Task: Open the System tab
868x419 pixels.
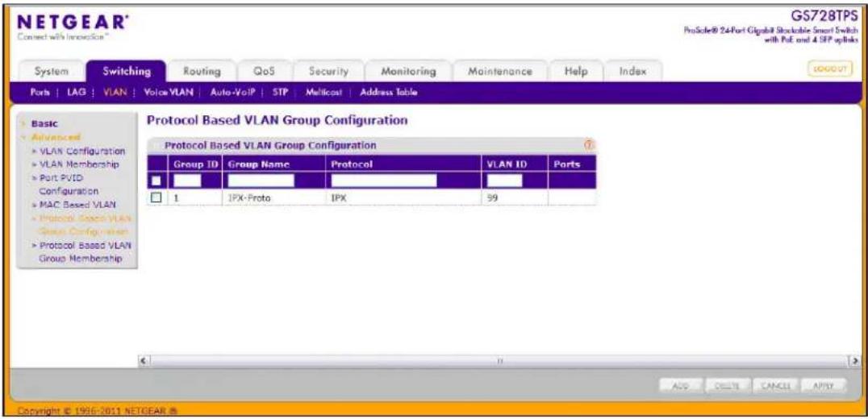Action: pos(52,71)
